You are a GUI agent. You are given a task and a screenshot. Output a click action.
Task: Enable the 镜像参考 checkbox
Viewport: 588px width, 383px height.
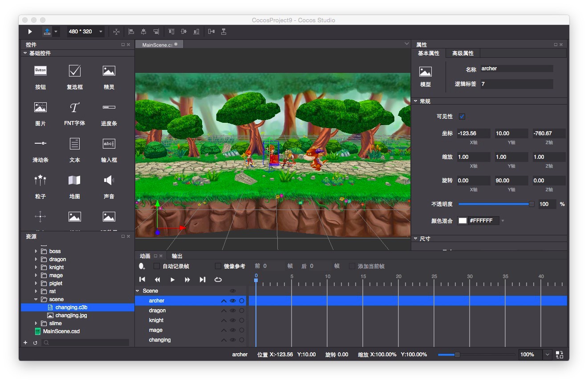[218, 266]
